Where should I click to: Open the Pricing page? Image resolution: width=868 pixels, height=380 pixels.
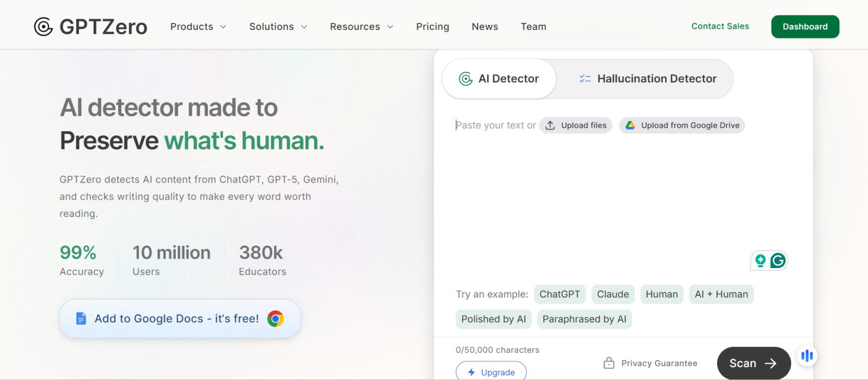tap(433, 27)
